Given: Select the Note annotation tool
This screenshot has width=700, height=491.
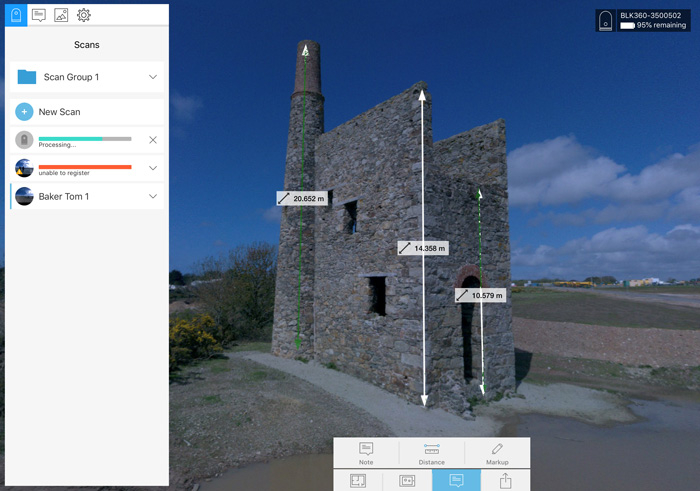Looking at the screenshot, I should pyautogui.click(x=366, y=453).
